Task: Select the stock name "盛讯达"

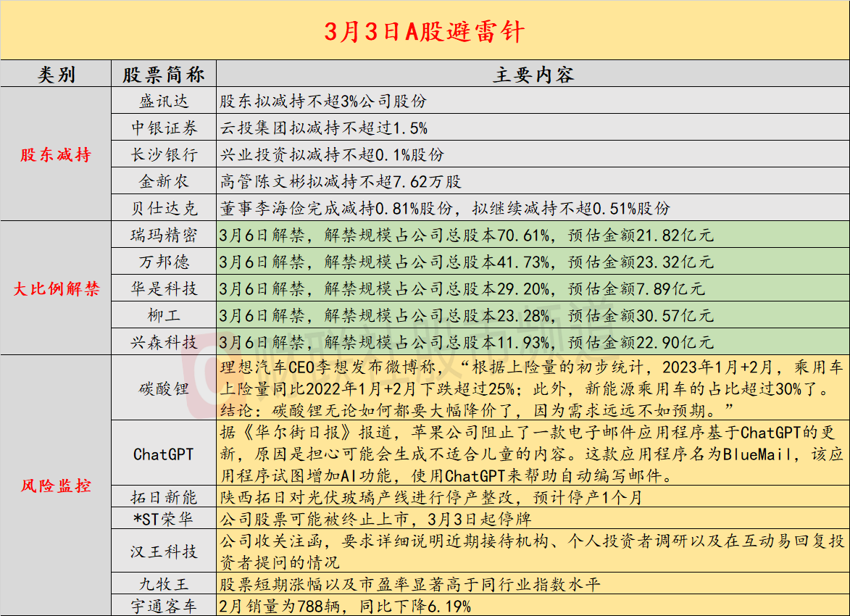Action: pyautogui.click(x=164, y=101)
